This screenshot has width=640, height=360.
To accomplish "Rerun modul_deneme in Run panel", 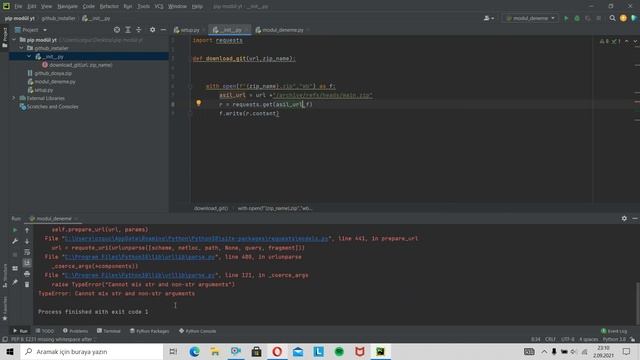I will click(x=15, y=230).
